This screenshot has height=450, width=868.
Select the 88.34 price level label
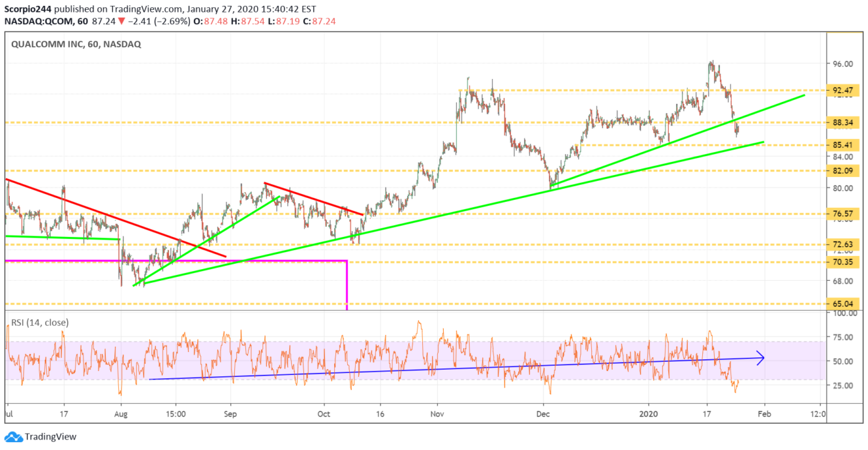click(842, 122)
